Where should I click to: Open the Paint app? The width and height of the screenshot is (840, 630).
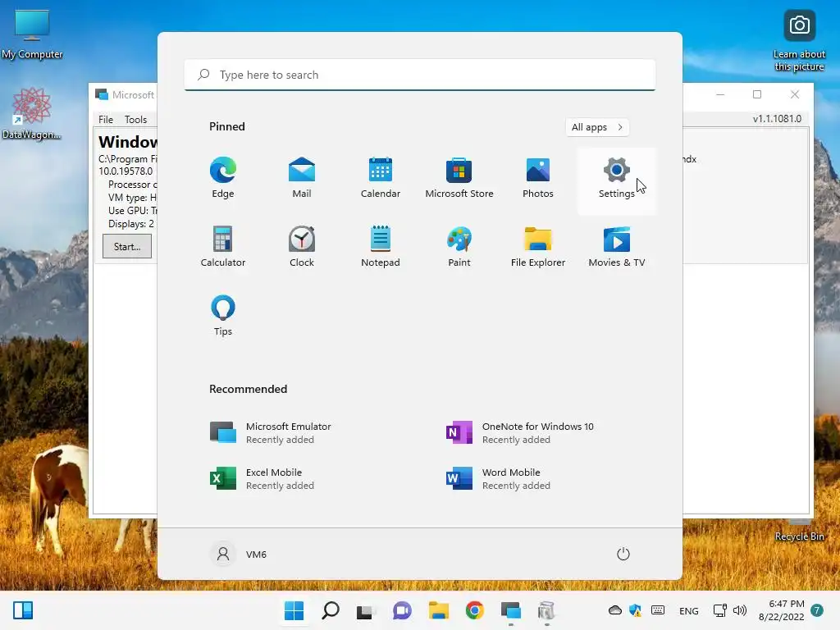[x=459, y=246]
